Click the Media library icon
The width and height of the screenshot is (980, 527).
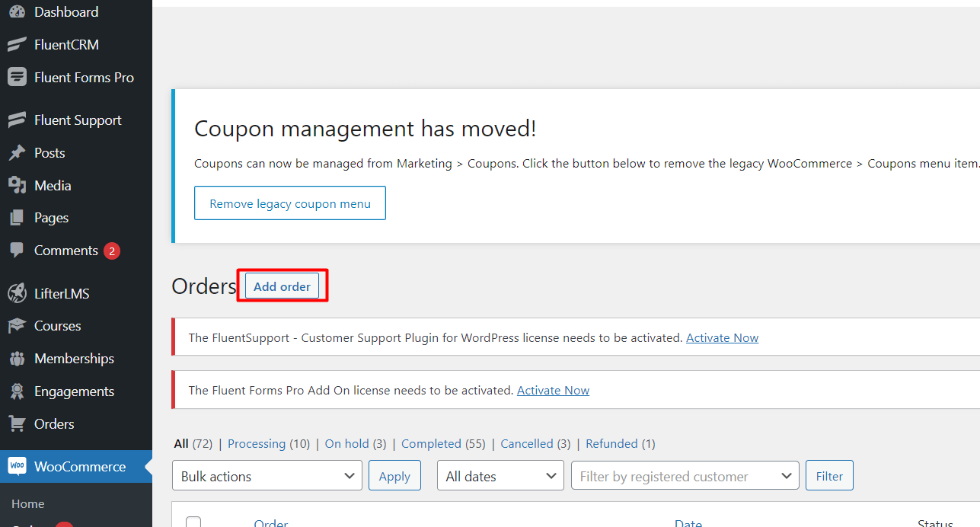17,186
